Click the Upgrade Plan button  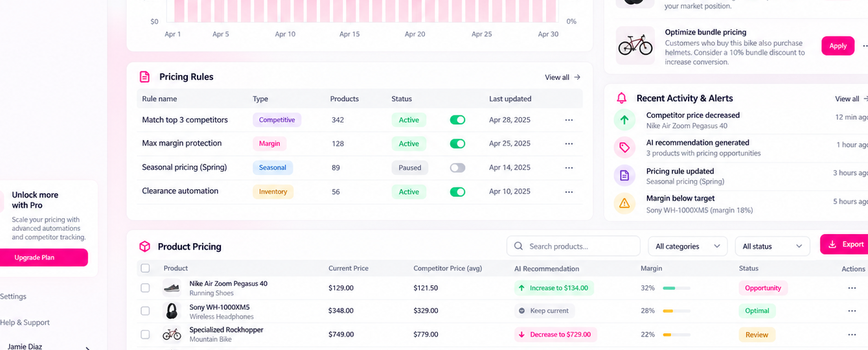43,258
